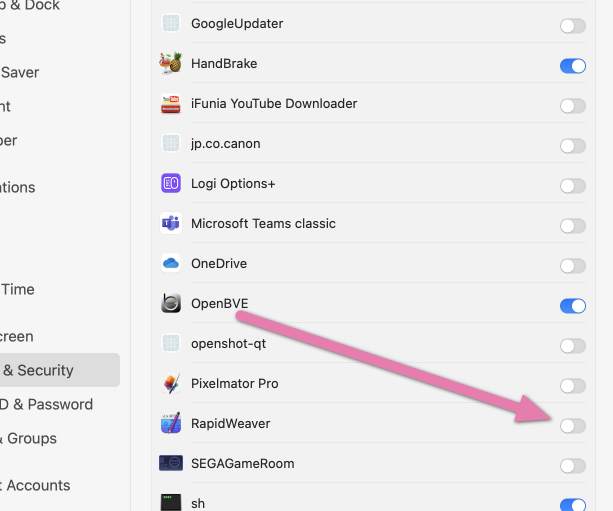
Task: Turn off the HandBrake switch
Action: (x=573, y=66)
